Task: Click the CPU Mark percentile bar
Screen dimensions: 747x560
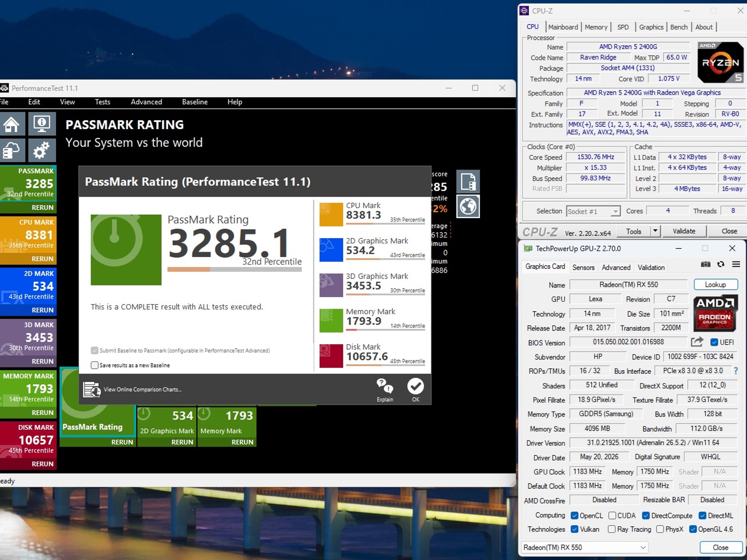Action: 386,224
